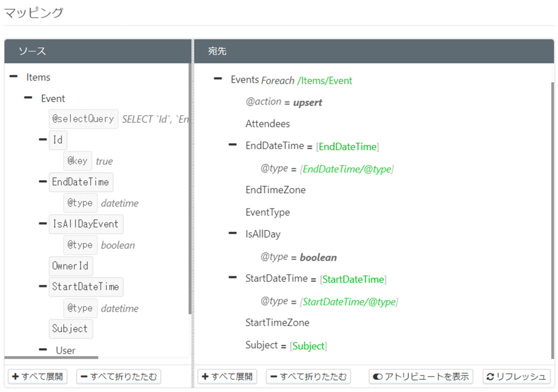Collapse the Event node in source tree
The height and width of the screenshot is (392, 558).
28,98
